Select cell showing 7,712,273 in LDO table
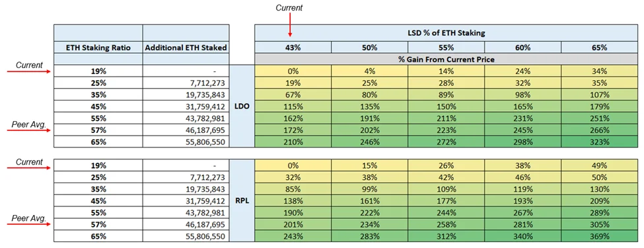 click(186, 83)
